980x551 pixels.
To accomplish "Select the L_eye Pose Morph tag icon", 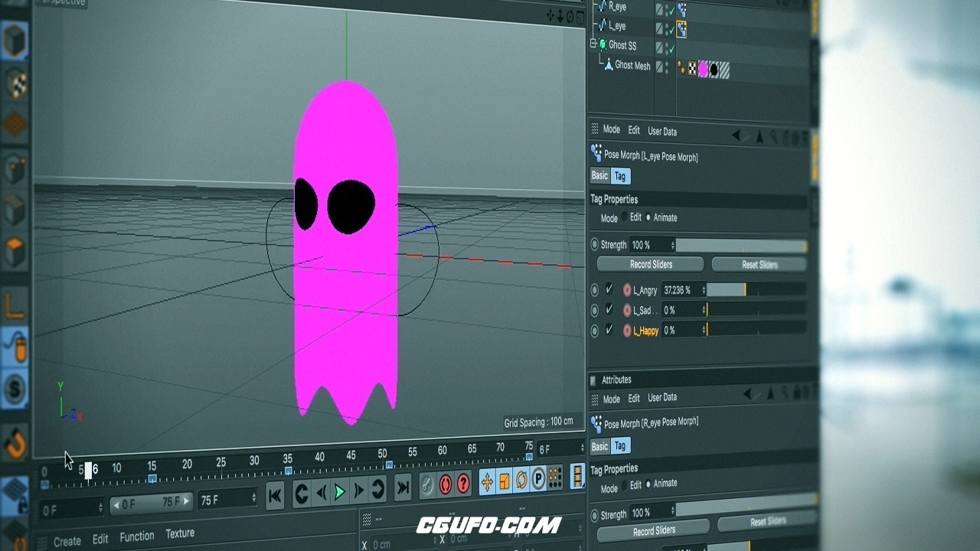I will 681,29.
